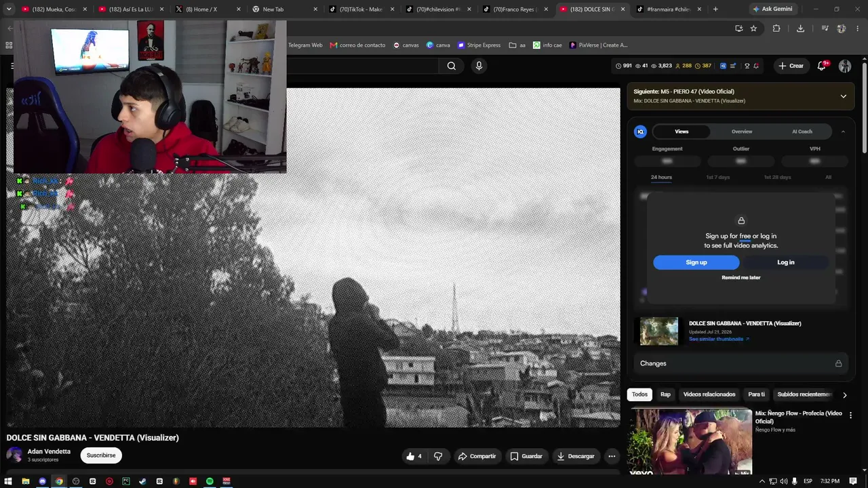The width and height of the screenshot is (868, 488).
Task: Open more options for Ñengo Flow mix
Action: (850, 415)
